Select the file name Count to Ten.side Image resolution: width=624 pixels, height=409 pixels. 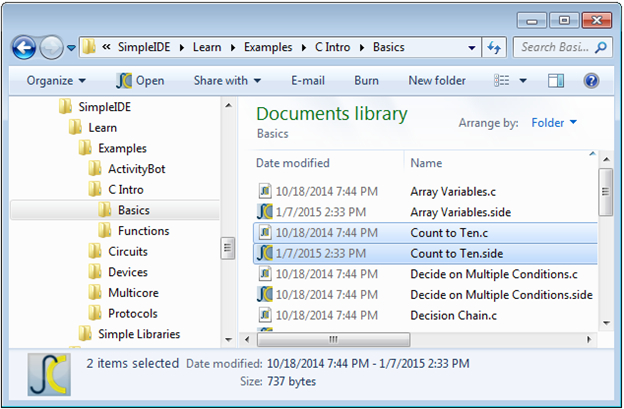pos(456,254)
